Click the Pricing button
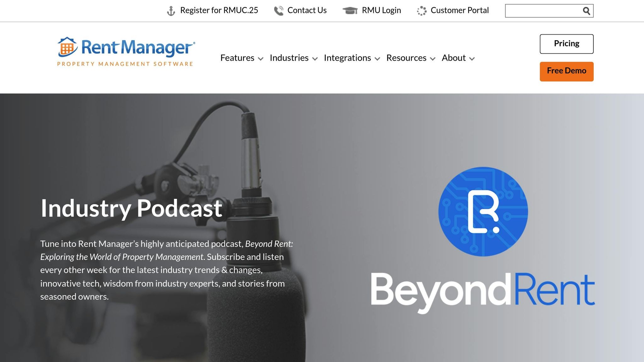 [x=567, y=44]
